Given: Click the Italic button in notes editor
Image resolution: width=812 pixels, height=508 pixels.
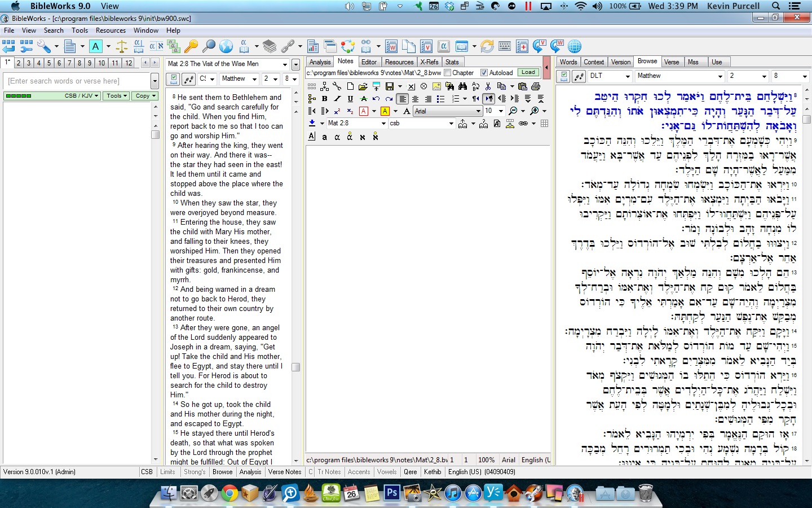Looking at the screenshot, I should [x=337, y=99].
